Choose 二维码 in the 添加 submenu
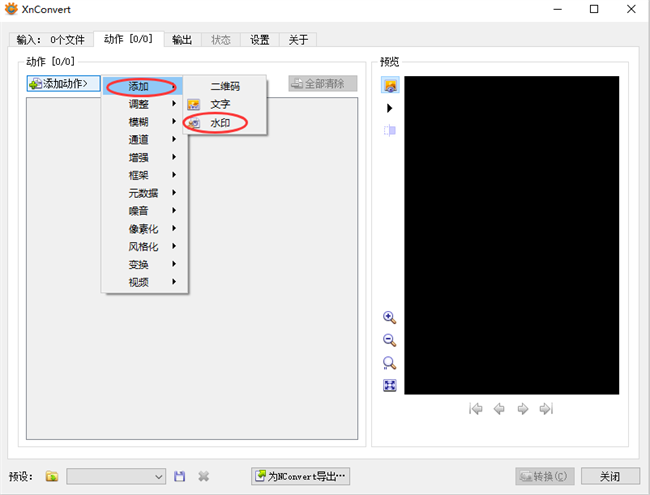650x495 pixels. (x=225, y=86)
